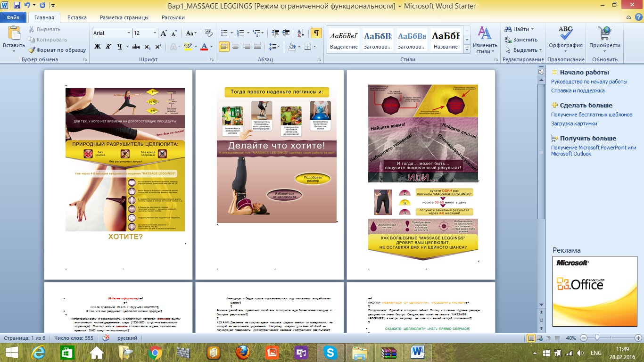644x362 pixels.
Task: Sort text with the А-Я sort icon
Action: (x=300, y=33)
